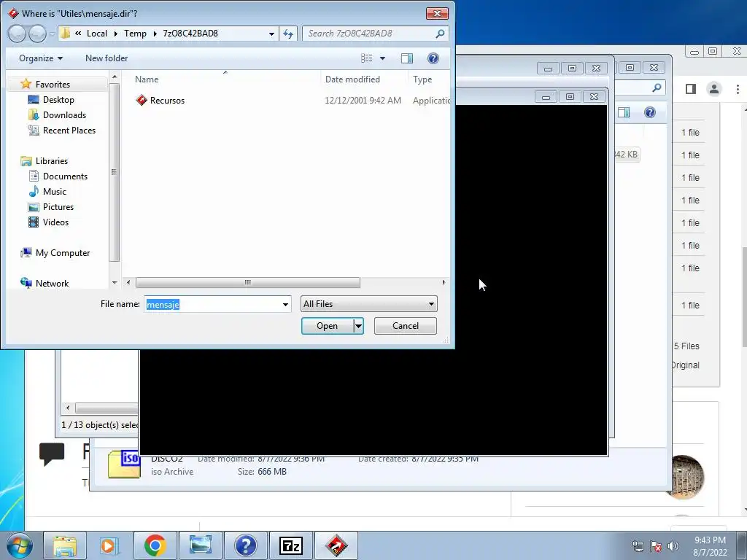747x560 pixels.
Task: Open Chrome side panel icon
Action: coord(691,89)
